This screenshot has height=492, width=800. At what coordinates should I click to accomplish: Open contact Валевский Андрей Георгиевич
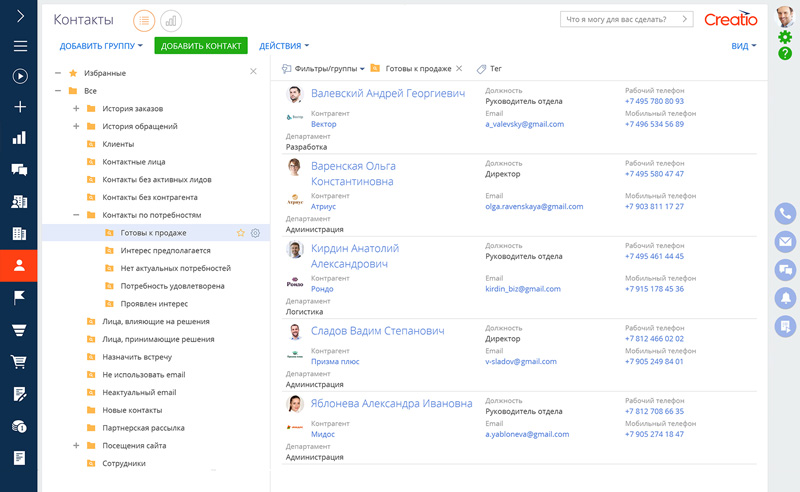pyautogui.click(x=388, y=93)
